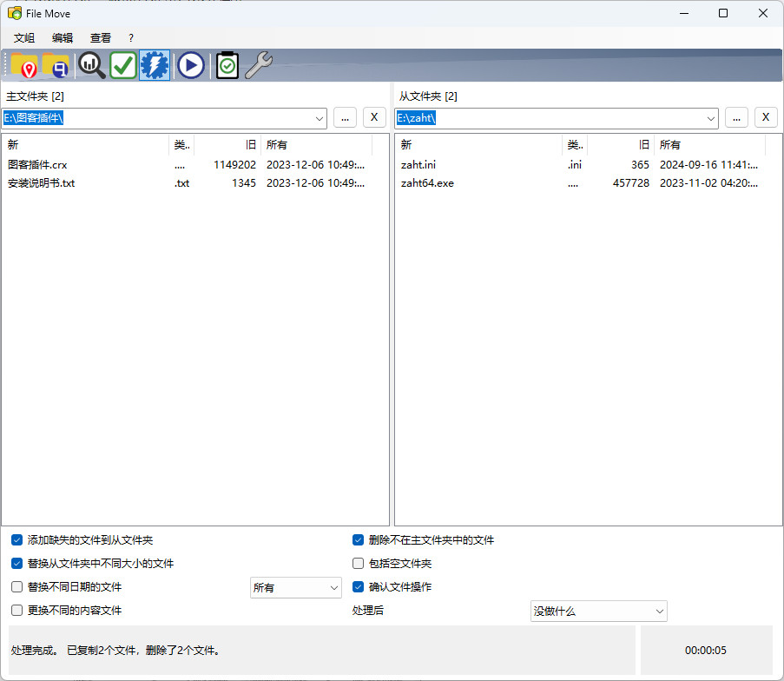Toggle 替换从文件夹中不同大小的文件 checkbox

click(x=17, y=564)
